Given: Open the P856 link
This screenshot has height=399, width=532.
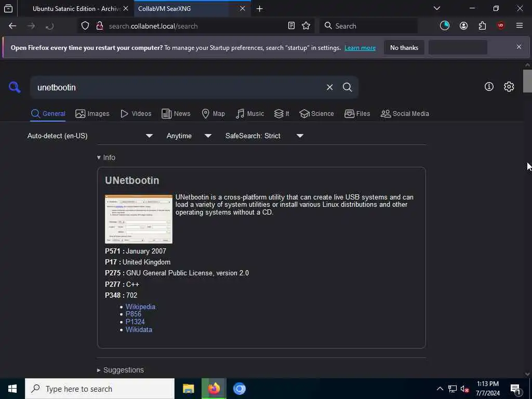Looking at the screenshot, I should pos(134,314).
